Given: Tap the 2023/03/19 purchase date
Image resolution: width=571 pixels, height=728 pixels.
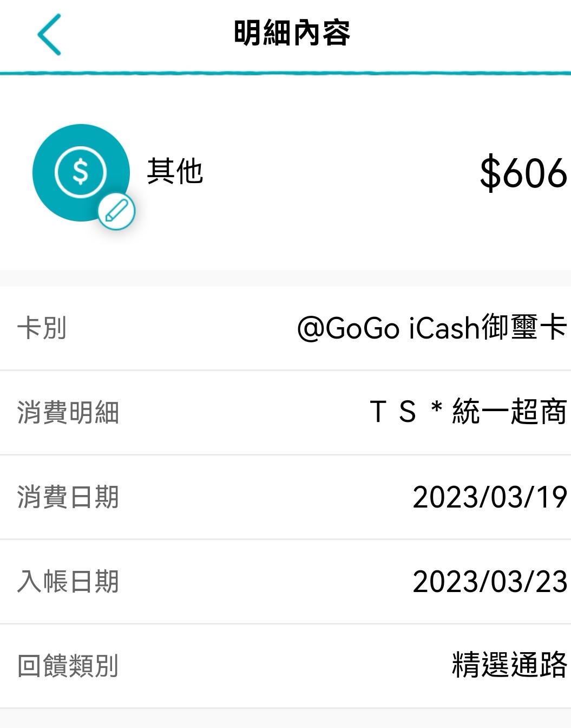Looking at the screenshot, I should pos(490,497).
